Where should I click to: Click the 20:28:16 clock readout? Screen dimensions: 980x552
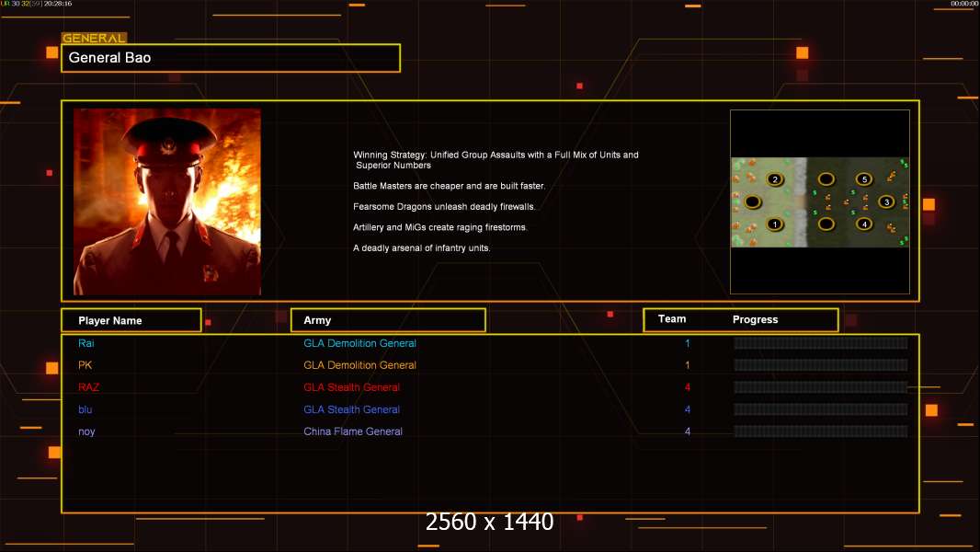click(x=58, y=4)
